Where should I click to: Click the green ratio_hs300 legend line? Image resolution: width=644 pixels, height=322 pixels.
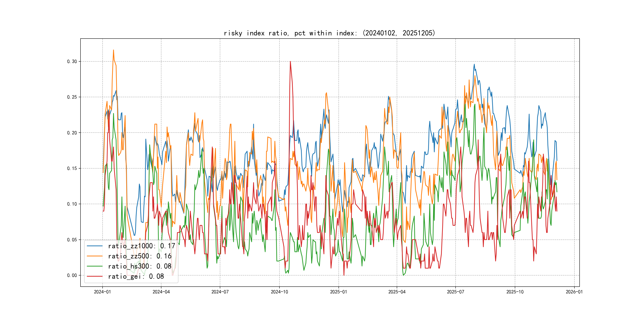pyautogui.click(x=94, y=266)
